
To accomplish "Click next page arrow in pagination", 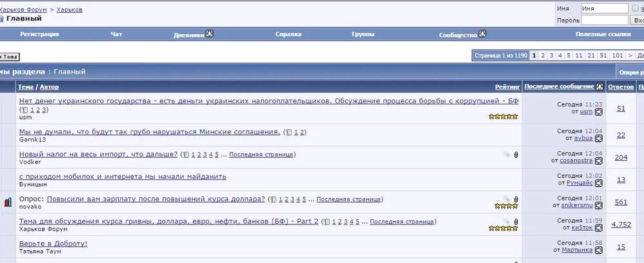I will tap(630, 55).
